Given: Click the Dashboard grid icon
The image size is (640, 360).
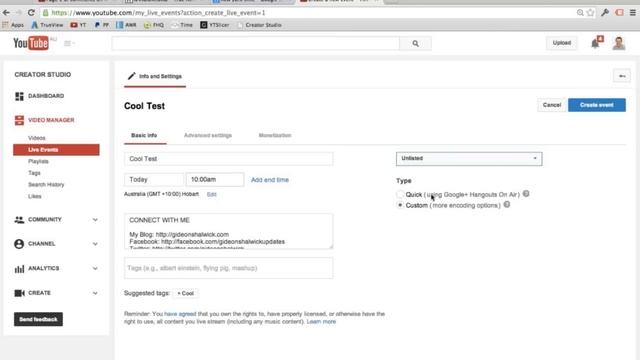Looking at the screenshot, I should coord(19,96).
